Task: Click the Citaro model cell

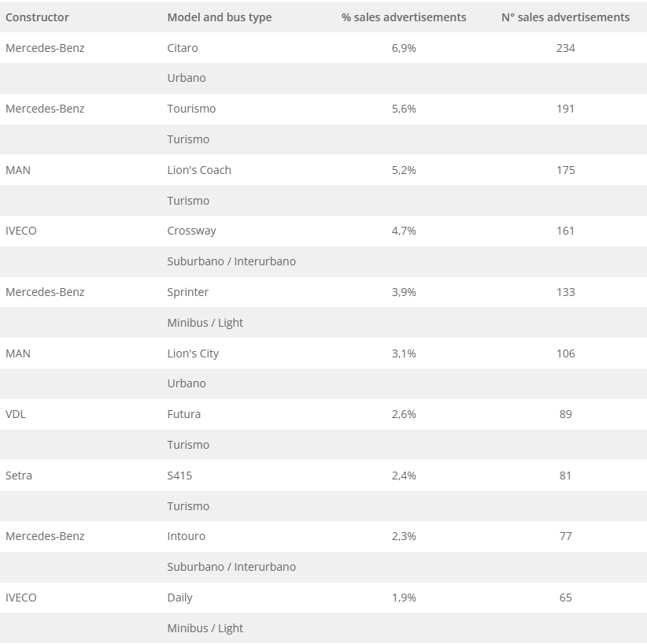Action: (x=183, y=48)
